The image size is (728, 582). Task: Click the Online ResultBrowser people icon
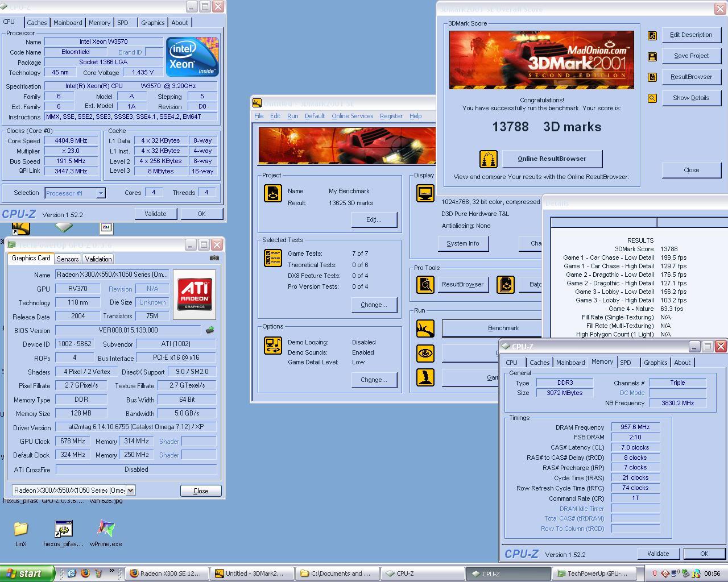pyautogui.click(x=488, y=159)
